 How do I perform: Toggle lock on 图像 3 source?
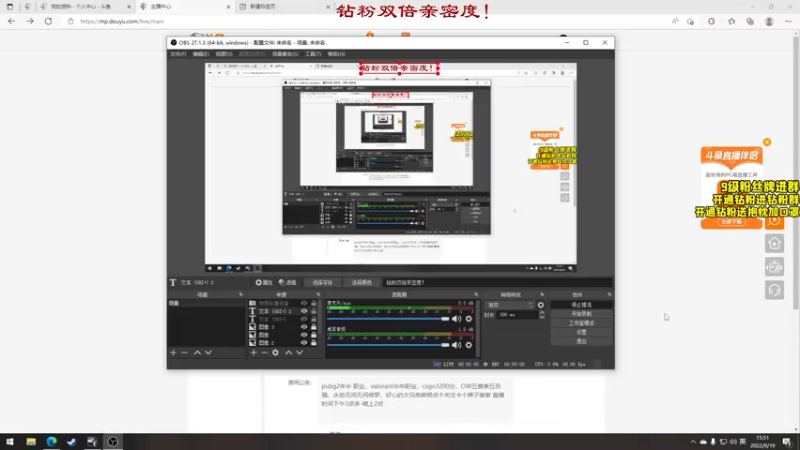point(314,327)
